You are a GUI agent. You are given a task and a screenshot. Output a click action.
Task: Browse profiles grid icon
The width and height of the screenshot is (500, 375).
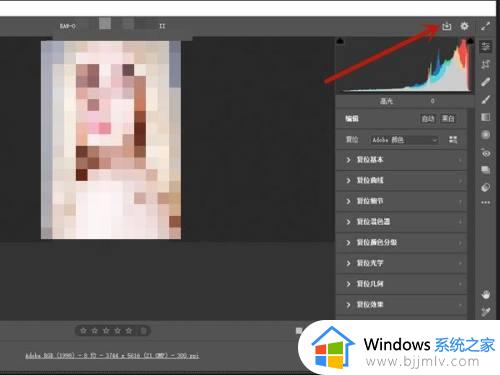(453, 140)
